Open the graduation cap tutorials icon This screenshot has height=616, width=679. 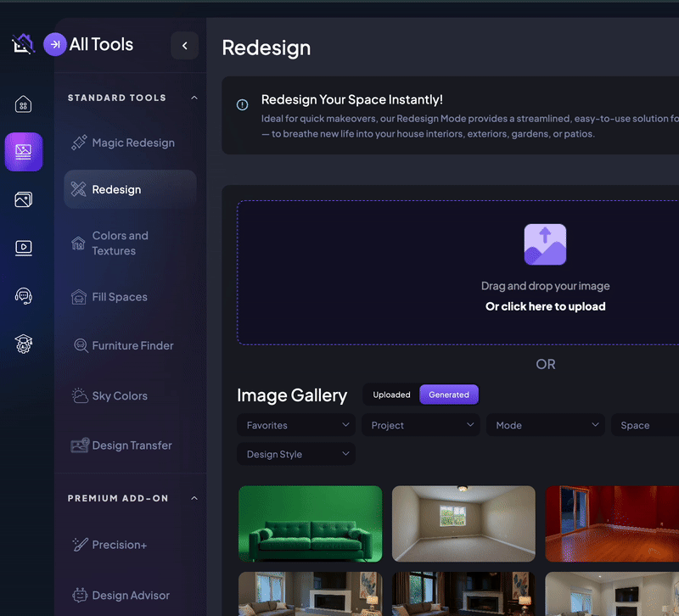tap(24, 344)
